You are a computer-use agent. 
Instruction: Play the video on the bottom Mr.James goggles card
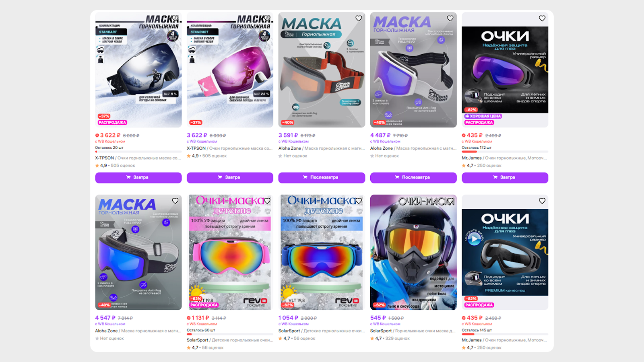[475, 239]
